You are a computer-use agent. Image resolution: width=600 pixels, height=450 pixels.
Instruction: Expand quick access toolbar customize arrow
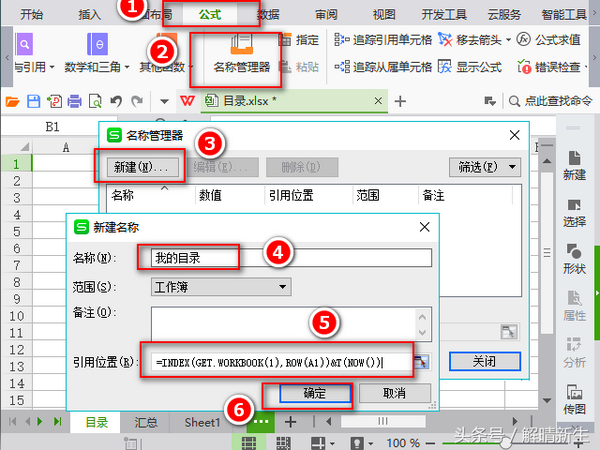point(164,101)
